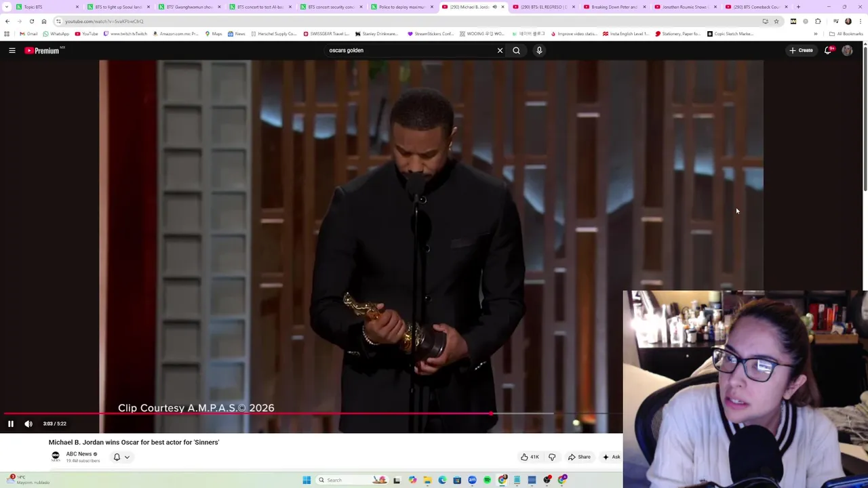
Task: Switch to 'Jonathan Roumie Shows' tab
Action: (x=684, y=7)
